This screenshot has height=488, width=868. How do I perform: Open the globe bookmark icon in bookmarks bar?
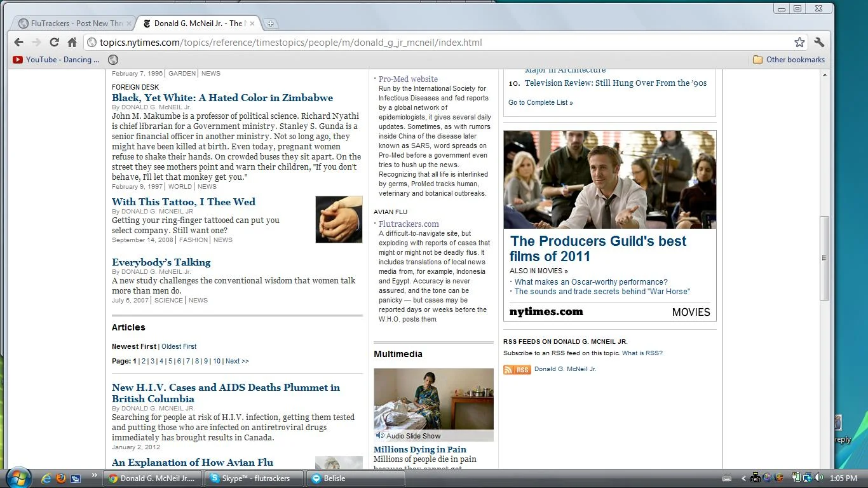113,60
